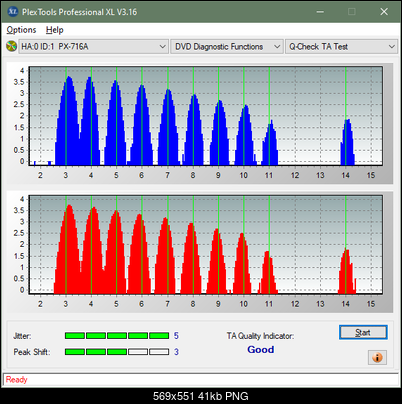Expand the Q-Check TA Test dropdown
This screenshot has height=404, width=402.
point(342,47)
